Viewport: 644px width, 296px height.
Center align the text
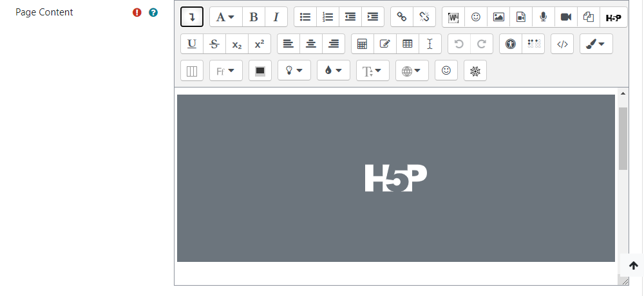click(x=311, y=44)
